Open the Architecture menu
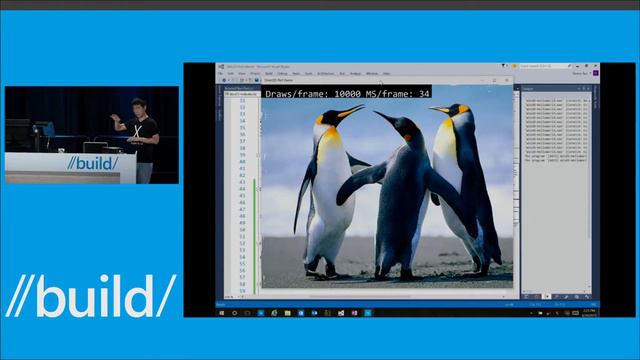 (x=325, y=73)
